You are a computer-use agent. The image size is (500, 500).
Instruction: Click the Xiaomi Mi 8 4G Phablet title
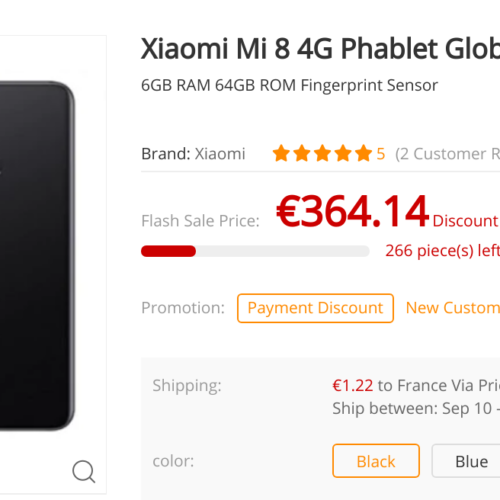tap(320, 49)
